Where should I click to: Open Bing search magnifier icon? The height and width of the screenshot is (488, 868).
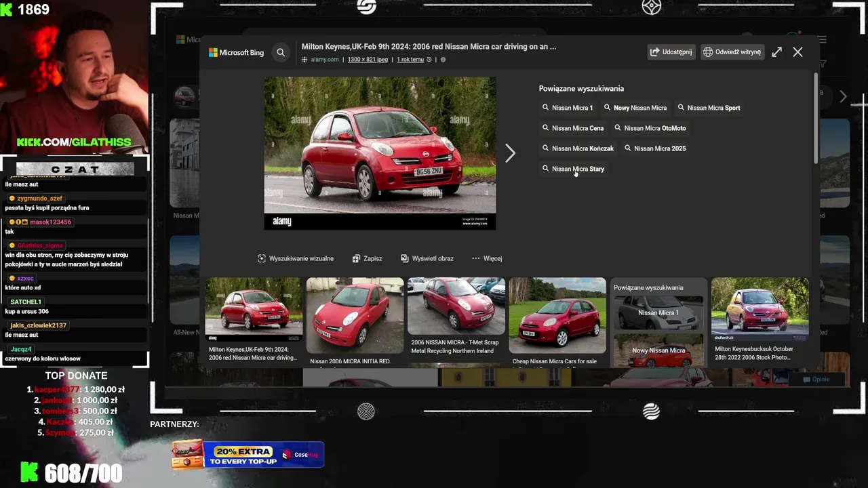coord(281,52)
